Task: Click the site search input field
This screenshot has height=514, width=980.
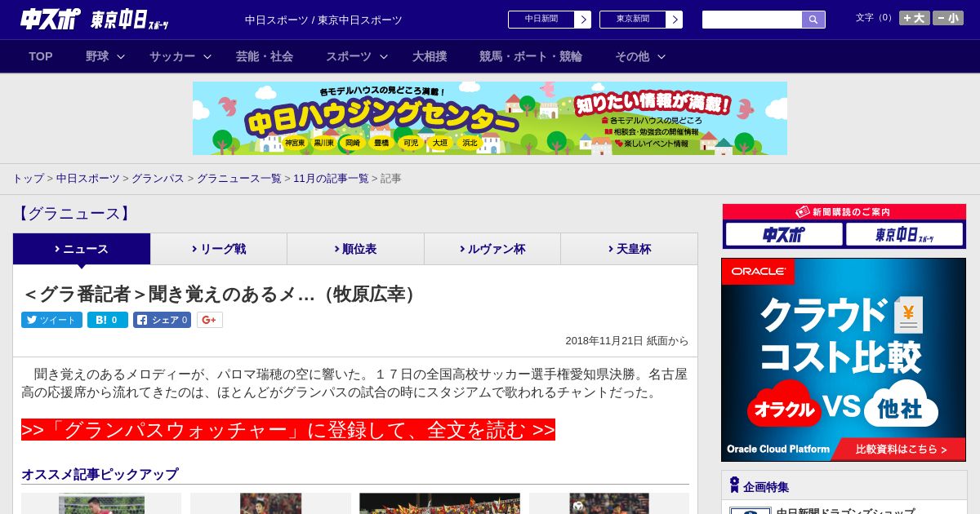Action: 752,20
